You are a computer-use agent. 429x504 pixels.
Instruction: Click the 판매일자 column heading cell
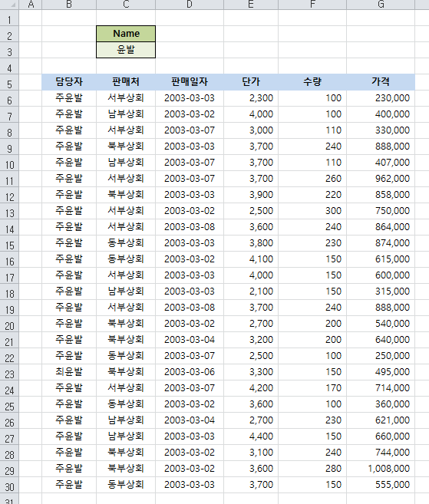point(190,82)
